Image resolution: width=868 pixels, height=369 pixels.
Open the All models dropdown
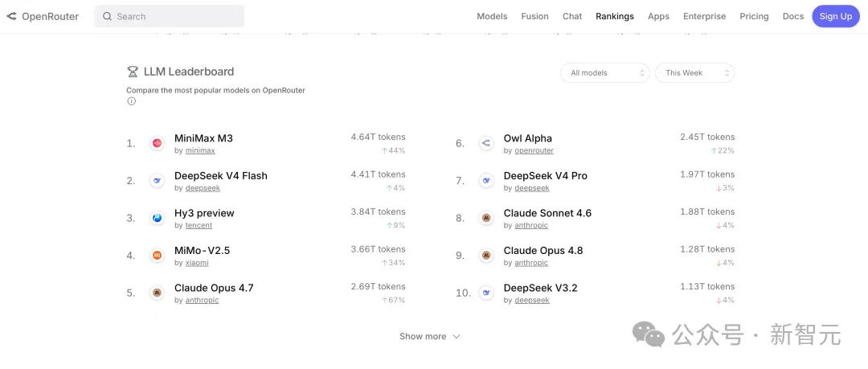[605, 72]
